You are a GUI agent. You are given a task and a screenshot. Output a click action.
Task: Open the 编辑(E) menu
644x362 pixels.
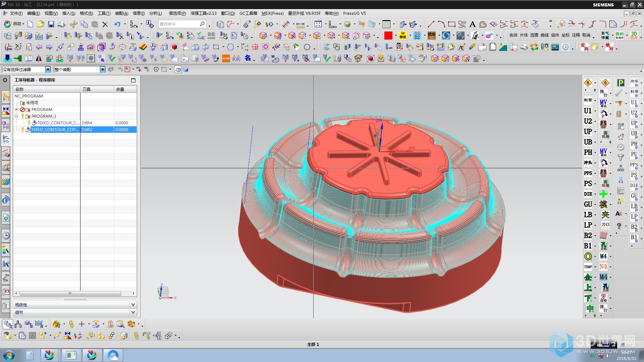(34, 13)
